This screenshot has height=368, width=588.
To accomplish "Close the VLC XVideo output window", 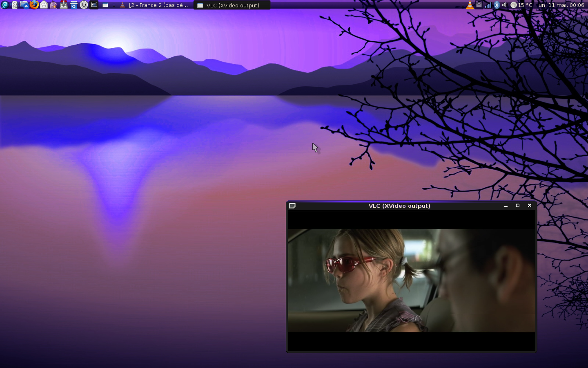I will [x=530, y=206].
